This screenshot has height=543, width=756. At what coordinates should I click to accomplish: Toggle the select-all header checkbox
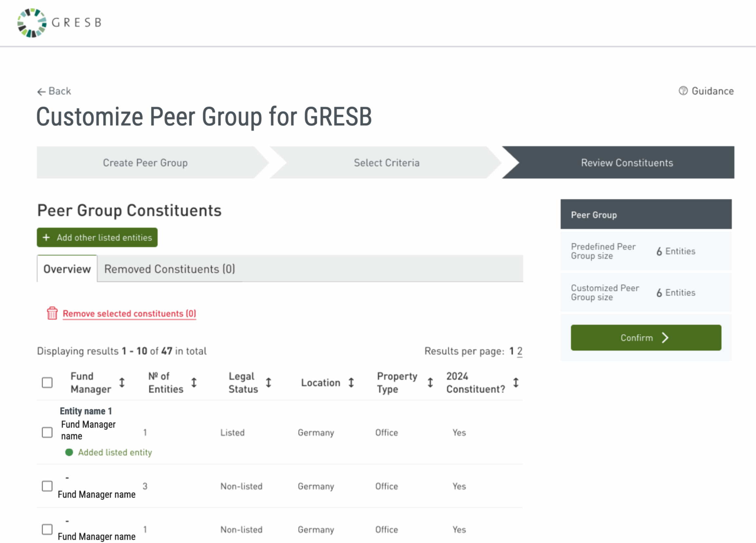(47, 383)
